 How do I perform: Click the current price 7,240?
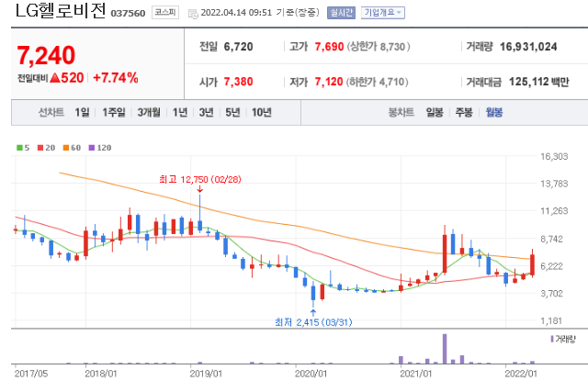pos(46,55)
